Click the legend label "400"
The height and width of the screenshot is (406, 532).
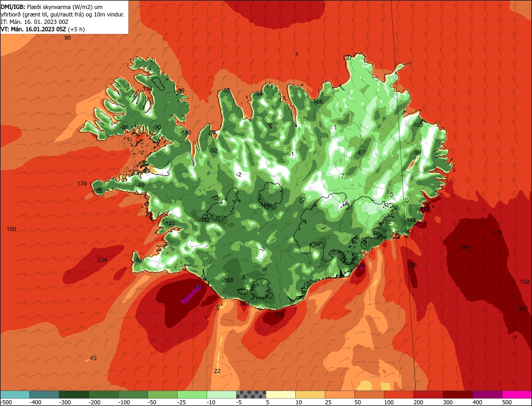click(x=477, y=402)
